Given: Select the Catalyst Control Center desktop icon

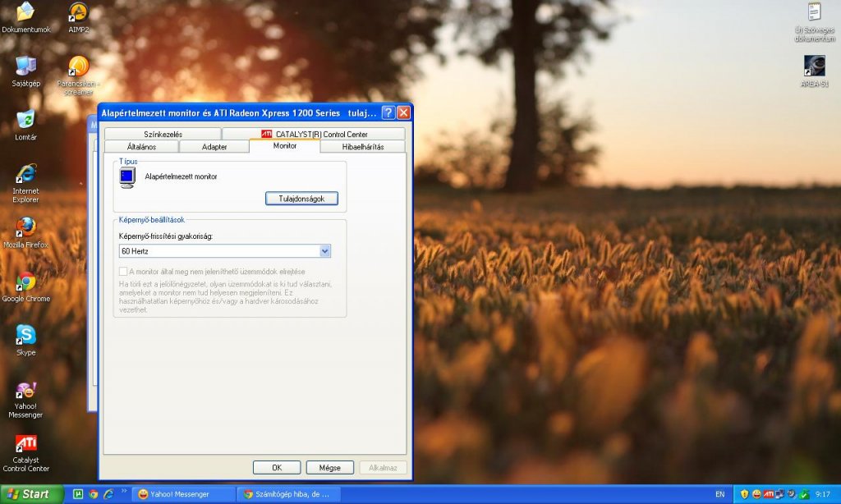Looking at the screenshot, I should click(x=25, y=453).
